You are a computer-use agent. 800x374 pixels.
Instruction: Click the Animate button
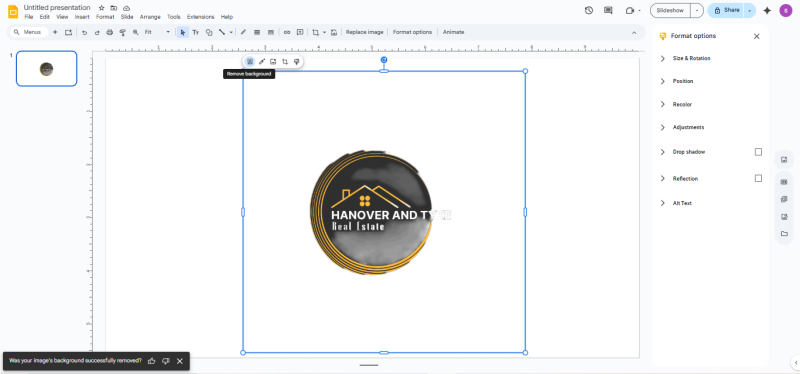454,32
